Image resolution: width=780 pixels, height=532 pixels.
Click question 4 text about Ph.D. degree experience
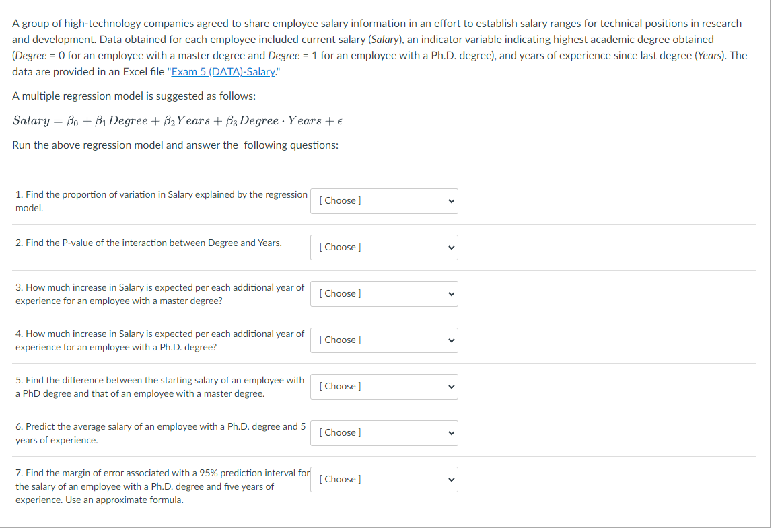[159, 340]
